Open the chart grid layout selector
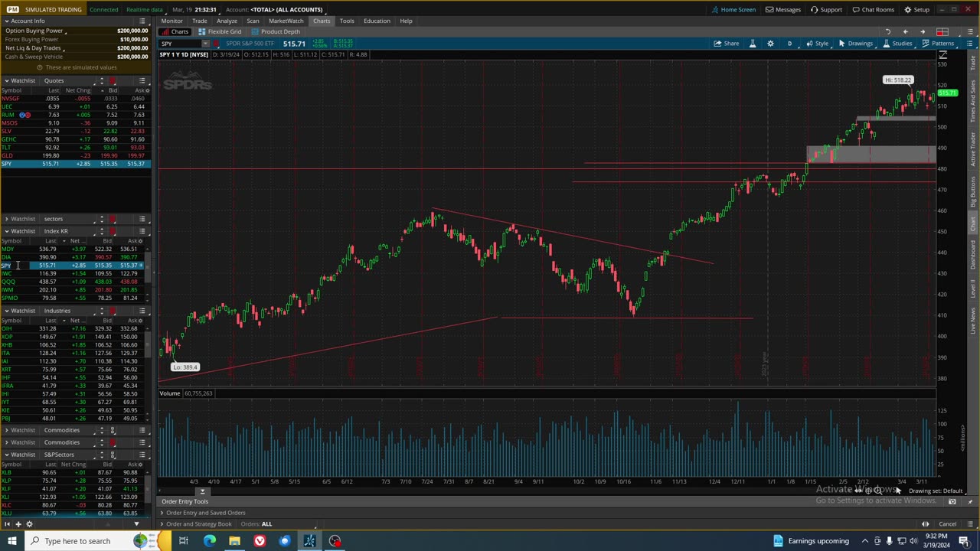Screen dimensions: 980x551 (x=942, y=32)
